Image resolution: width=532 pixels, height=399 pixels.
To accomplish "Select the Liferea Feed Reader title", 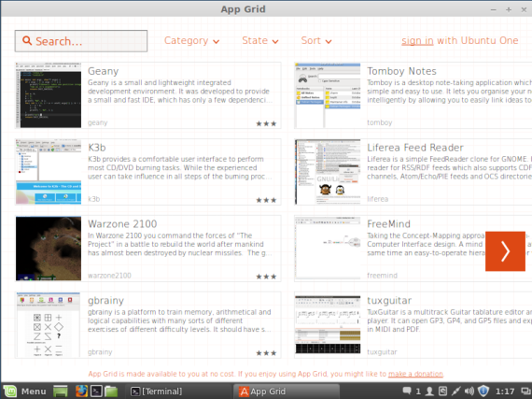I will pyautogui.click(x=415, y=148).
